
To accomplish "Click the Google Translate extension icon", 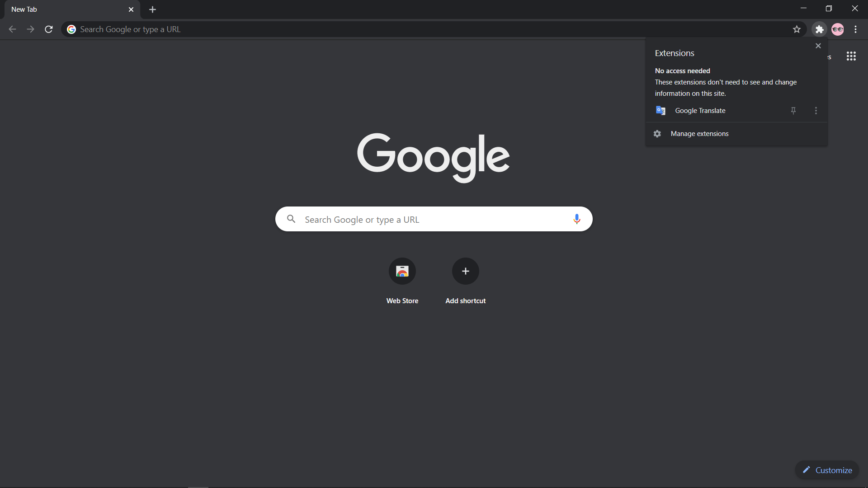I will [660, 111].
